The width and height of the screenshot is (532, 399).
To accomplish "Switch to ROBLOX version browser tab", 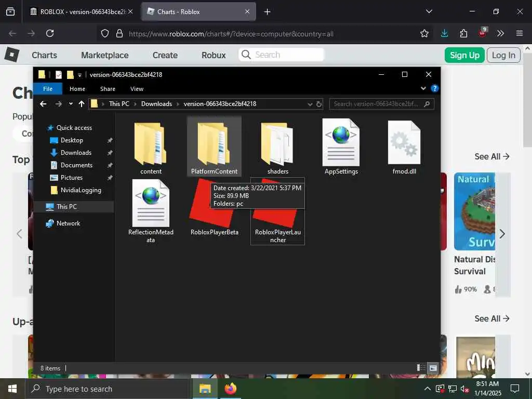I will coord(82,11).
